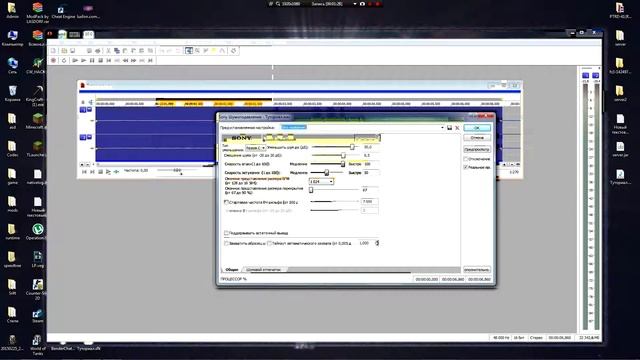Click Pause in transport toolbar

[x=92, y=60]
